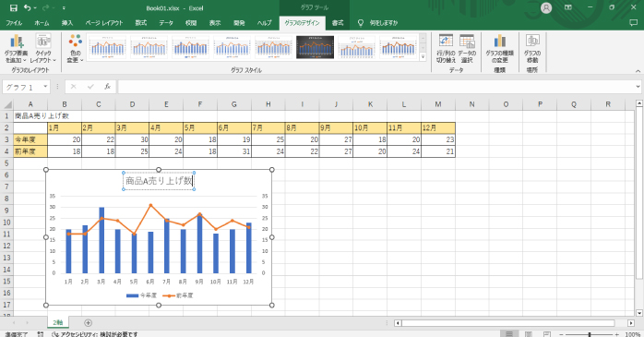This screenshot has width=644, height=337.
Task: Add a new sheet with plus icon
Action: [x=88, y=323]
